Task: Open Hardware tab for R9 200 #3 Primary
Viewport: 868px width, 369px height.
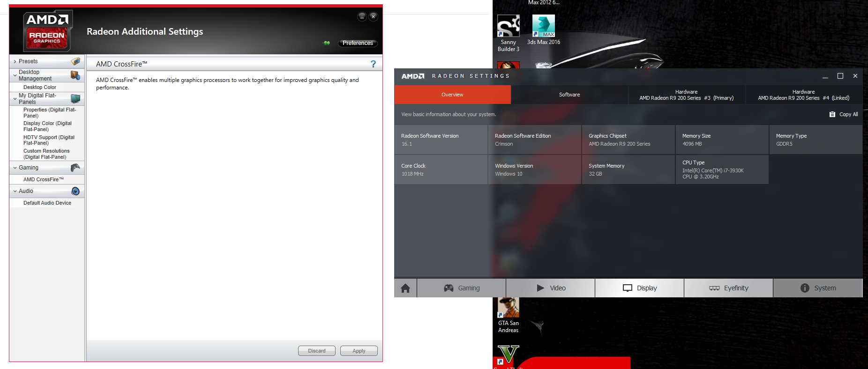Action: pos(687,95)
